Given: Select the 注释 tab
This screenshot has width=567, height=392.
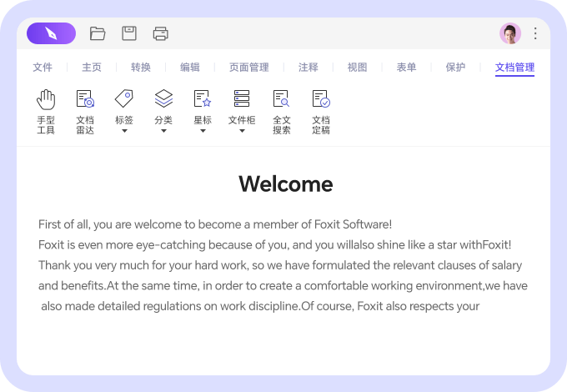Looking at the screenshot, I should click(308, 68).
